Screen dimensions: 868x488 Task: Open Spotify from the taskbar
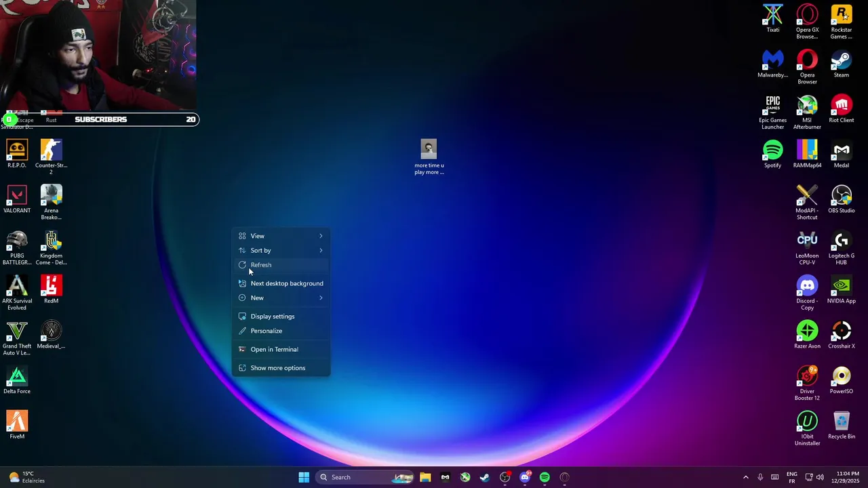click(545, 477)
